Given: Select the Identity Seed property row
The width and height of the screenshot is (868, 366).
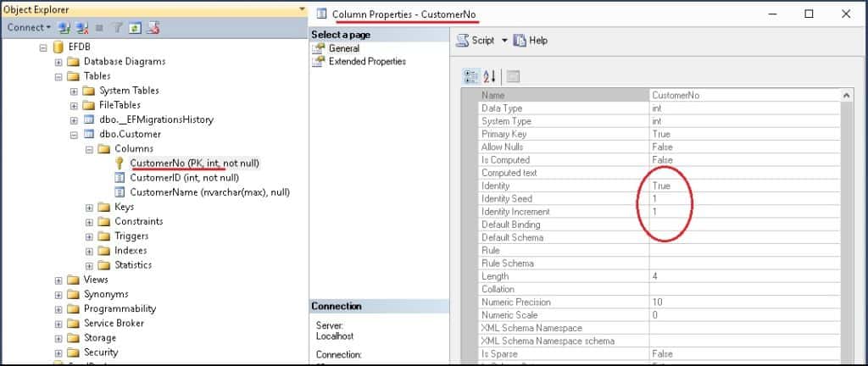Looking at the screenshot, I should click(659, 198).
